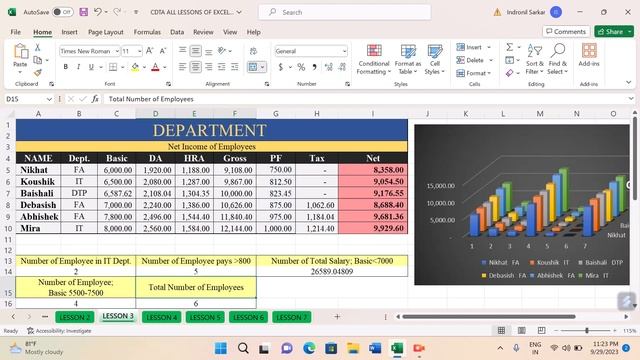
Task: Click Insert Function fx icon
Action: 95,99
